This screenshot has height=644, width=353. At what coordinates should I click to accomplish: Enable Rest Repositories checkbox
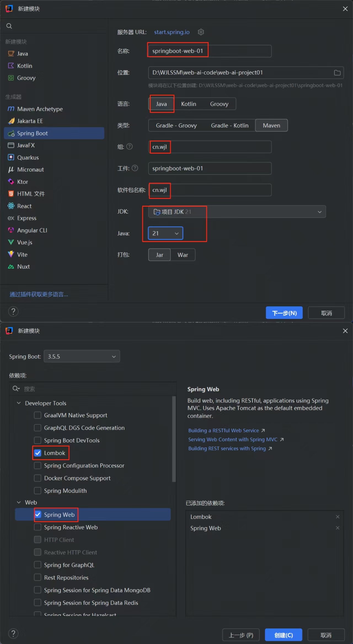point(38,577)
